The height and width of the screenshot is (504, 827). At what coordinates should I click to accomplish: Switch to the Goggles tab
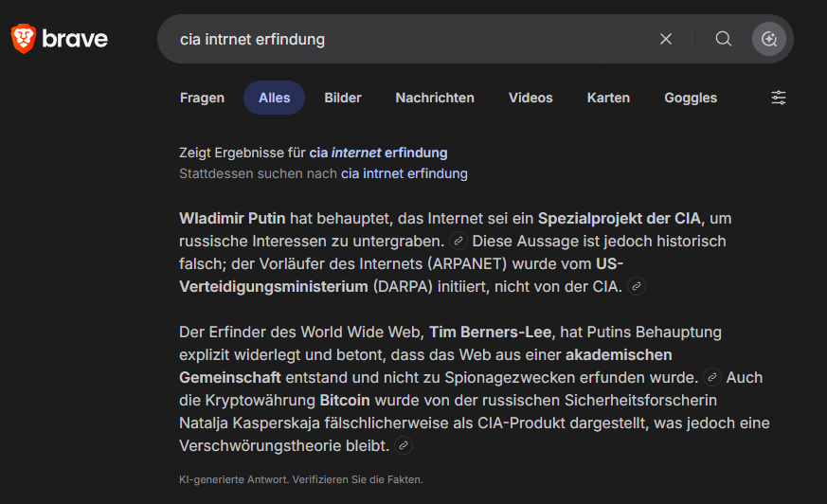(x=691, y=98)
